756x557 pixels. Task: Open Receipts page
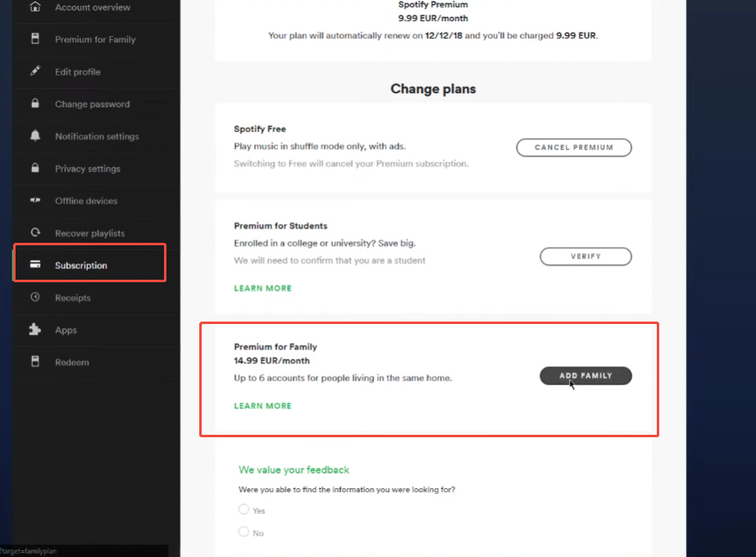pyautogui.click(x=73, y=298)
